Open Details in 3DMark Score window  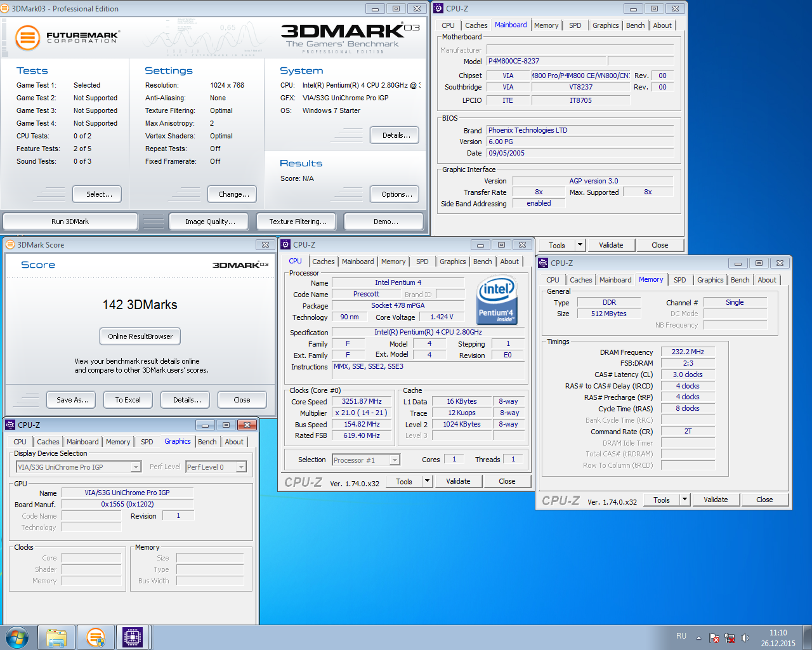pyautogui.click(x=185, y=400)
